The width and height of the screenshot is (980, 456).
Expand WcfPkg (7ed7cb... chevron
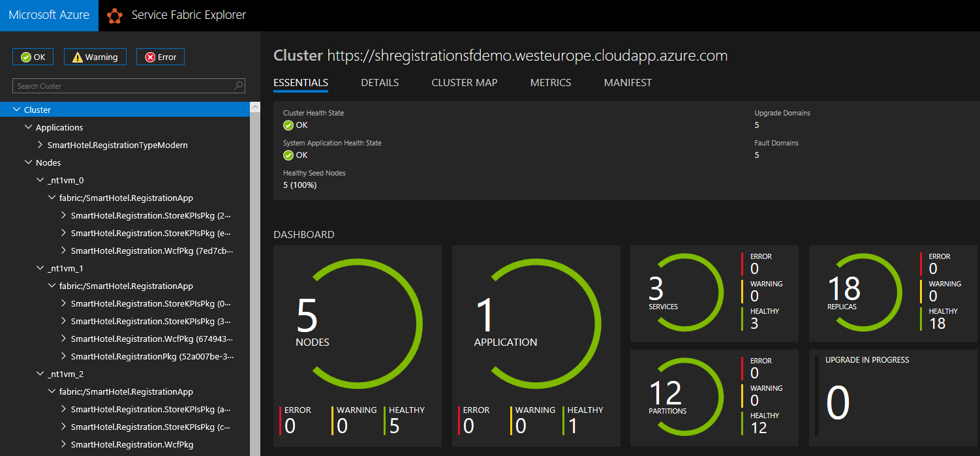click(63, 251)
